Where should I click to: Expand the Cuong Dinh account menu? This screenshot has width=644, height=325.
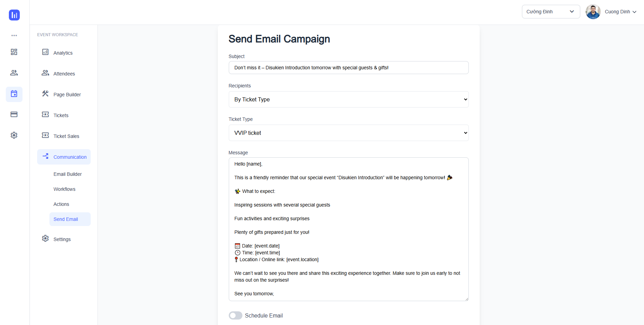[x=620, y=12]
